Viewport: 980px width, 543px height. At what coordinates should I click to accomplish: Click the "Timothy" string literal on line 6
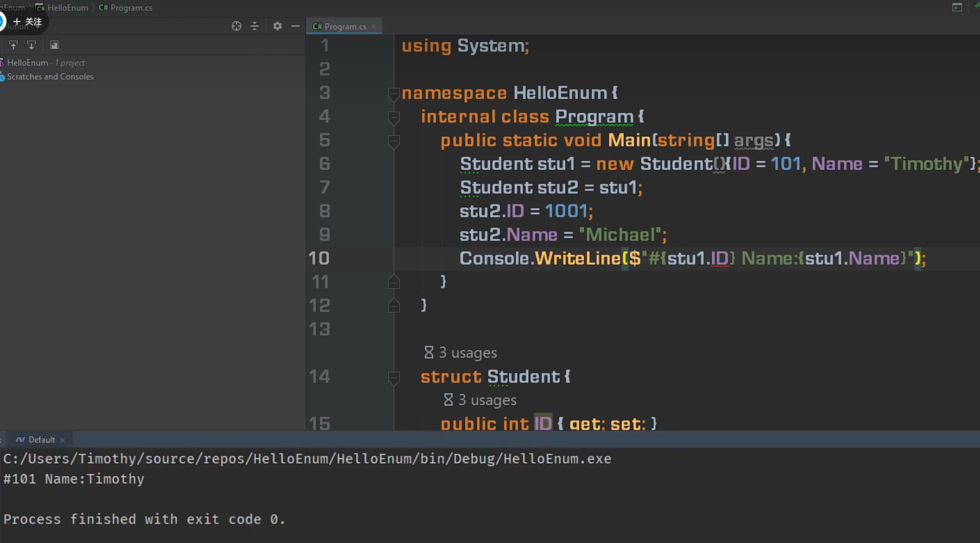click(927, 164)
